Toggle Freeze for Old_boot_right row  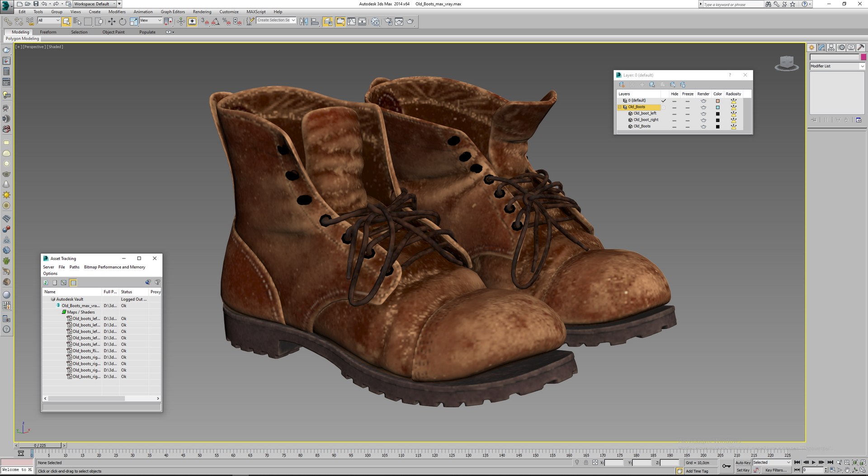coord(687,120)
